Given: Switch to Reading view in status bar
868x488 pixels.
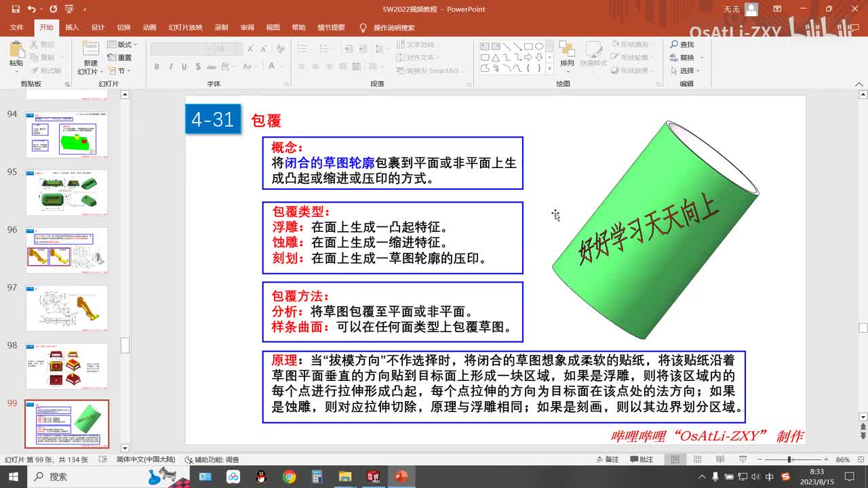Looking at the screenshot, I should (719, 460).
